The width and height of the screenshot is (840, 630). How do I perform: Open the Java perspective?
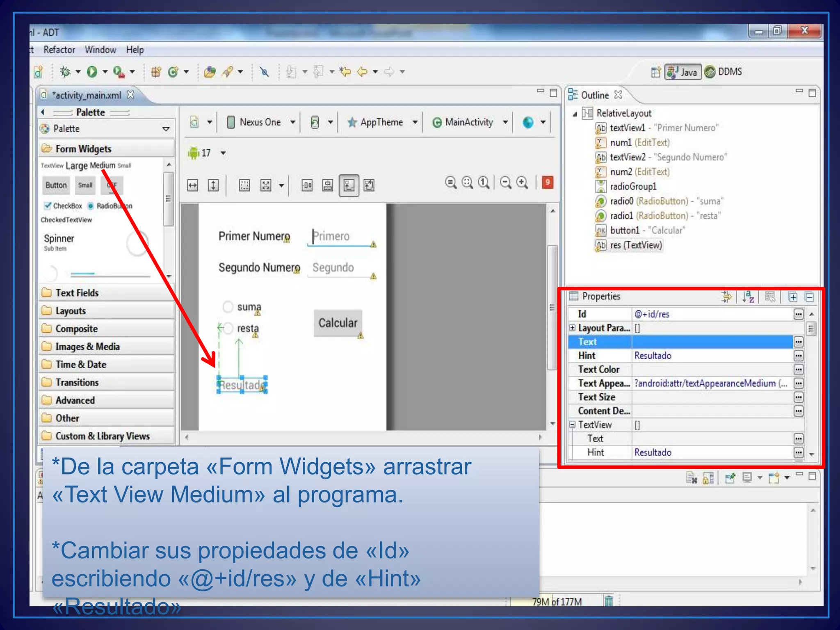click(x=683, y=72)
